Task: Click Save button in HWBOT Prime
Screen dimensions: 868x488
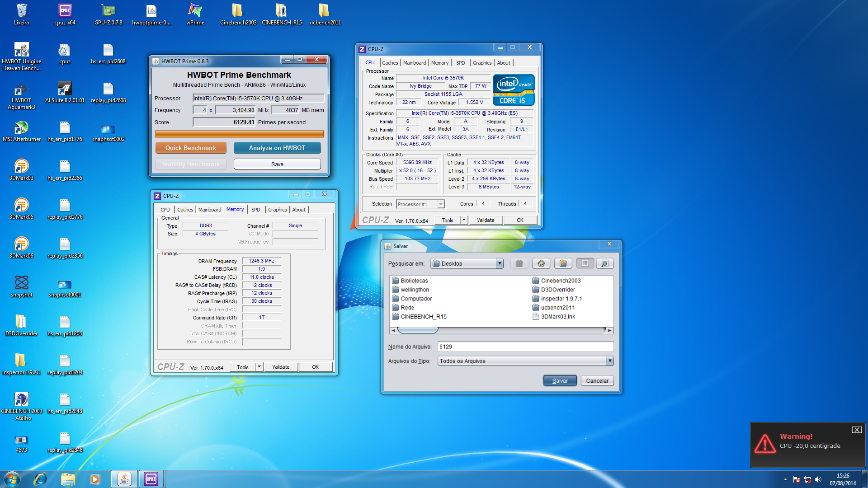Action: pos(277,164)
